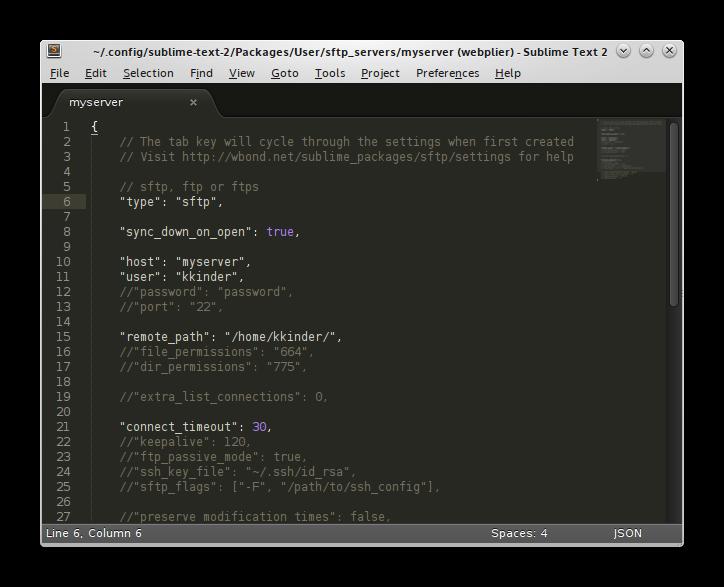Open the Find menu
The image size is (724, 587).
click(201, 73)
